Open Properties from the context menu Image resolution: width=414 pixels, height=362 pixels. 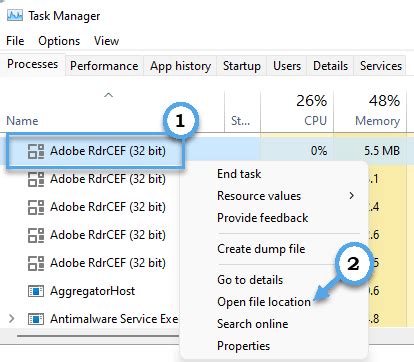point(243,346)
